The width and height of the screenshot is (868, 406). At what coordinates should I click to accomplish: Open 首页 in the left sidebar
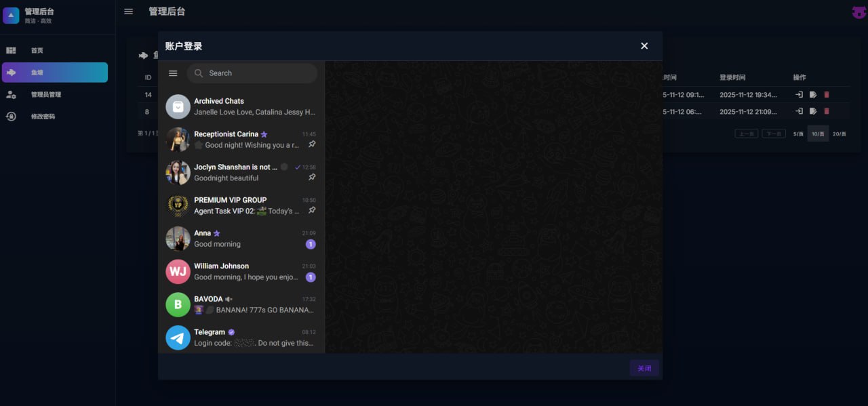37,51
